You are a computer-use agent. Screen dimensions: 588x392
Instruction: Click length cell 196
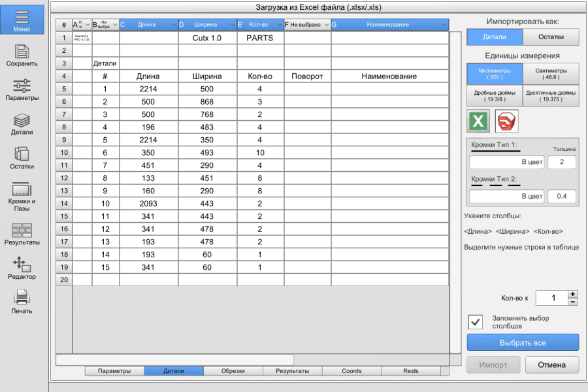coord(149,127)
